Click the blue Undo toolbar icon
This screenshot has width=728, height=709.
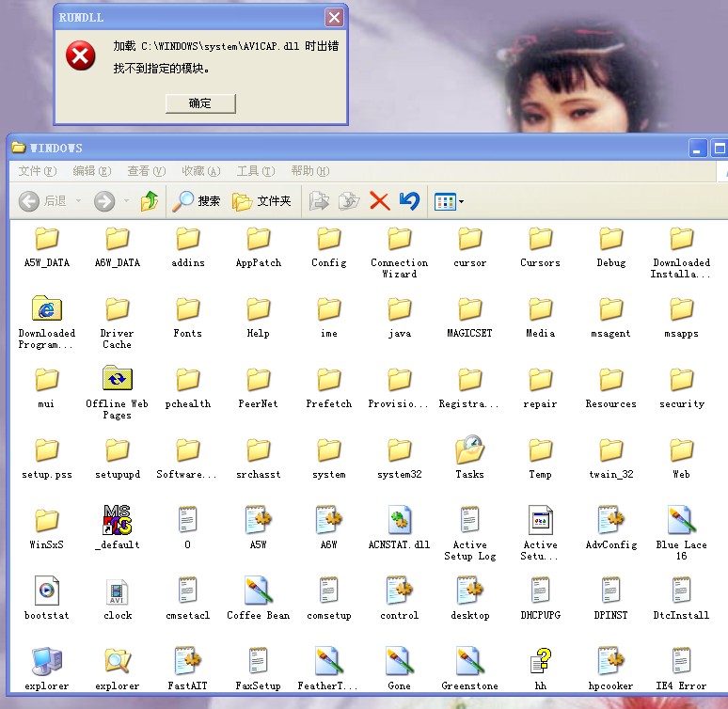pyautogui.click(x=409, y=201)
